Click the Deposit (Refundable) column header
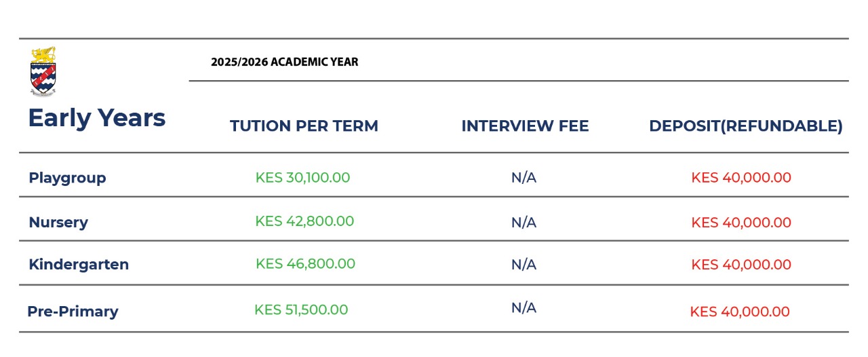The height and width of the screenshot is (357, 868). (x=745, y=126)
